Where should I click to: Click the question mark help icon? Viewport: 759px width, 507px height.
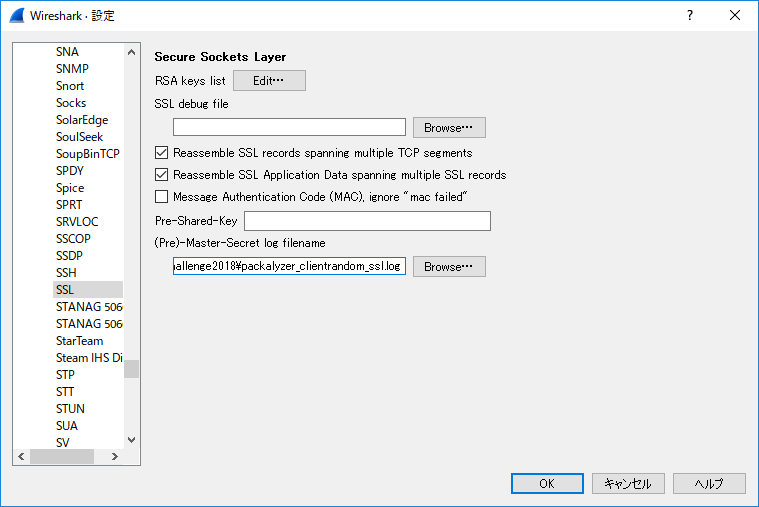coord(690,15)
